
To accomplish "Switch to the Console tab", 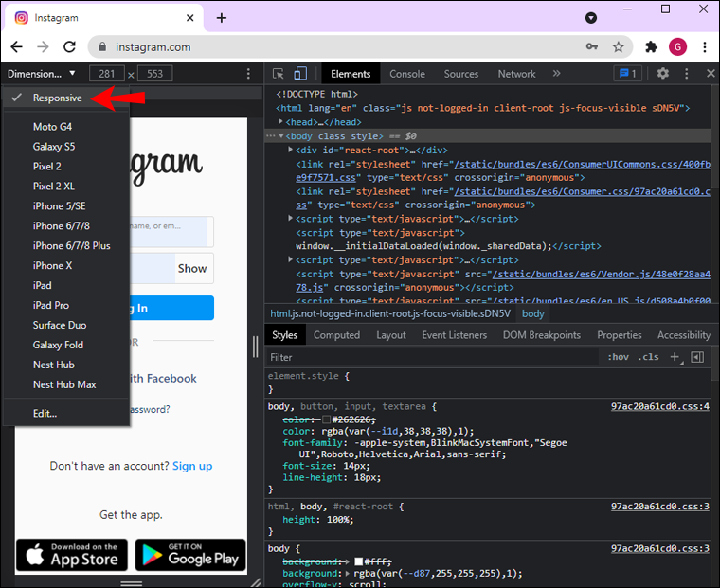I will pos(407,74).
